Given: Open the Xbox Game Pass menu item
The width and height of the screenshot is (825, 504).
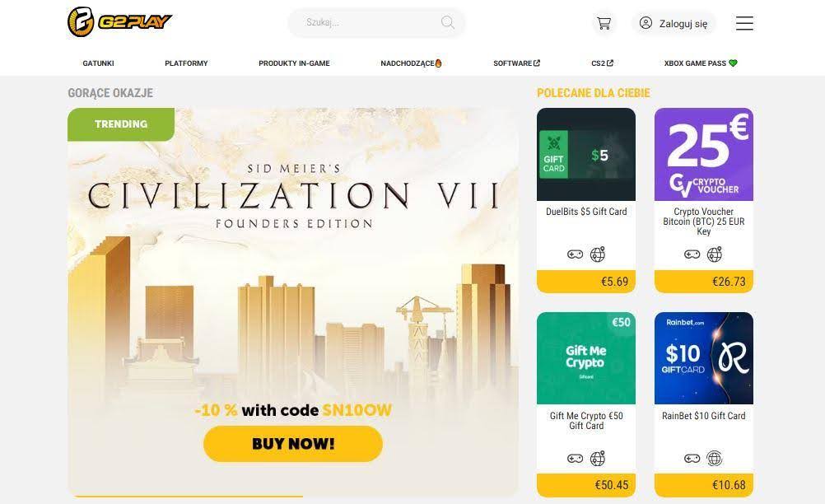Looking at the screenshot, I should 701,63.
